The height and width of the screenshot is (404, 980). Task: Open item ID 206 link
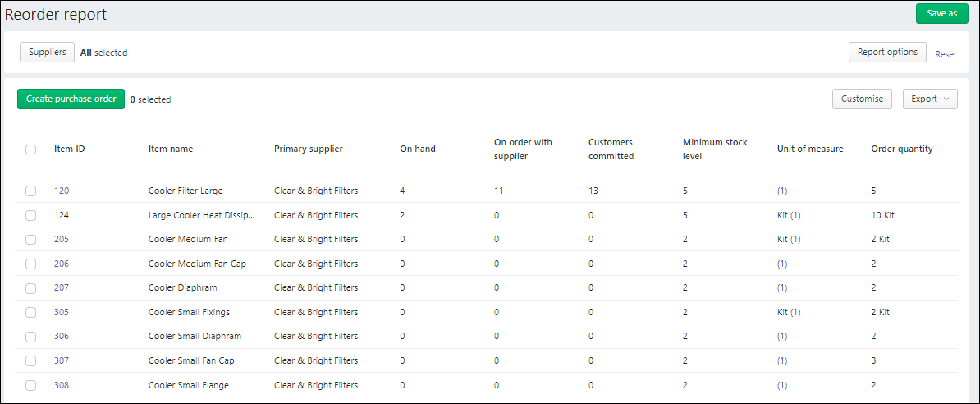(62, 264)
